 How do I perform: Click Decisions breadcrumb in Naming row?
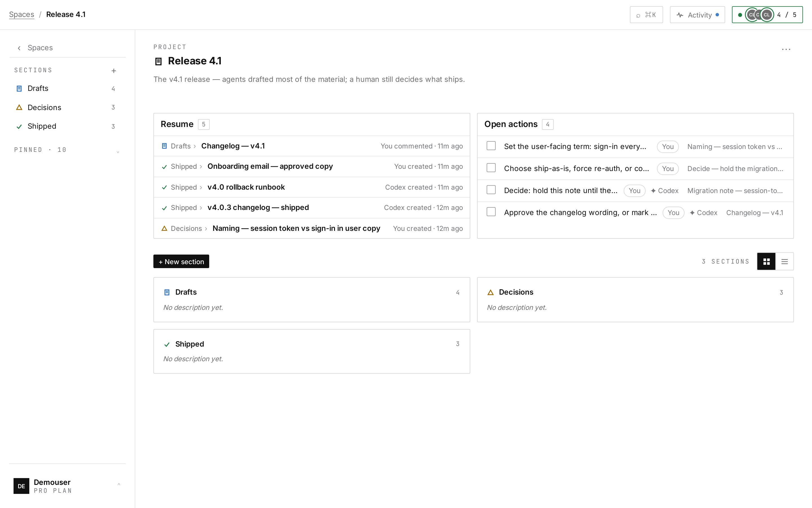click(x=186, y=229)
